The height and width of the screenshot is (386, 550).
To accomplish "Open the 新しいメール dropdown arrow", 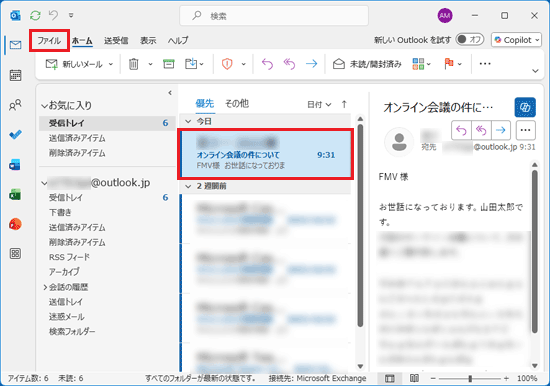I will click(x=111, y=64).
